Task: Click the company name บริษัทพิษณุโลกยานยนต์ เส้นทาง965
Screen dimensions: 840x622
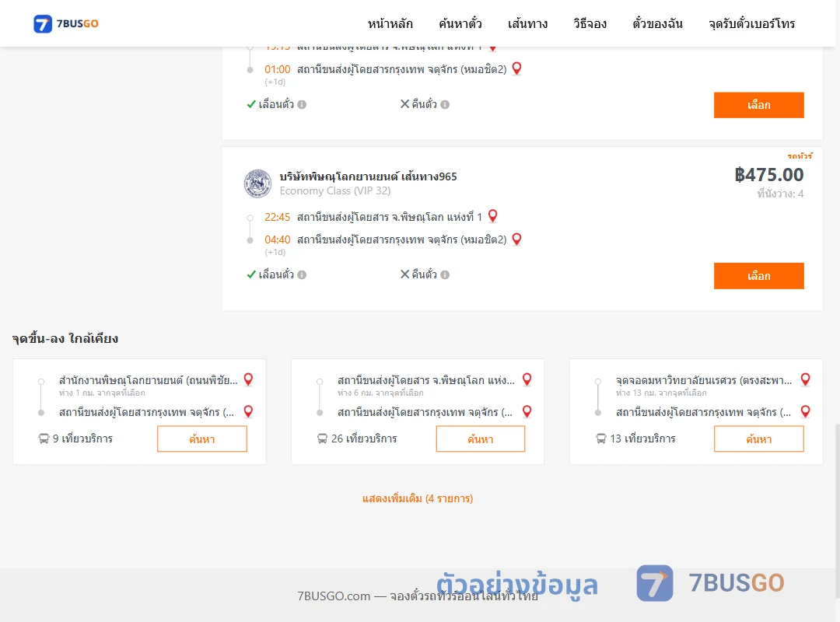Action: coord(368,176)
